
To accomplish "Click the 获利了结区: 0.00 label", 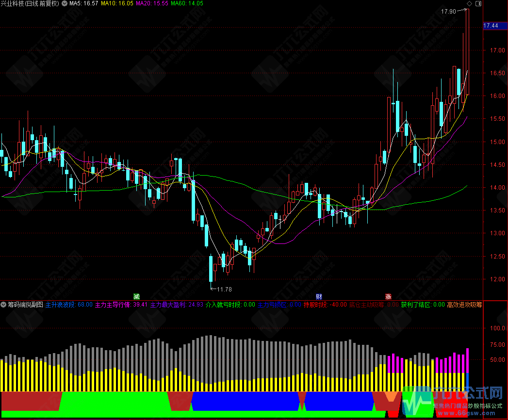I will [423, 305].
